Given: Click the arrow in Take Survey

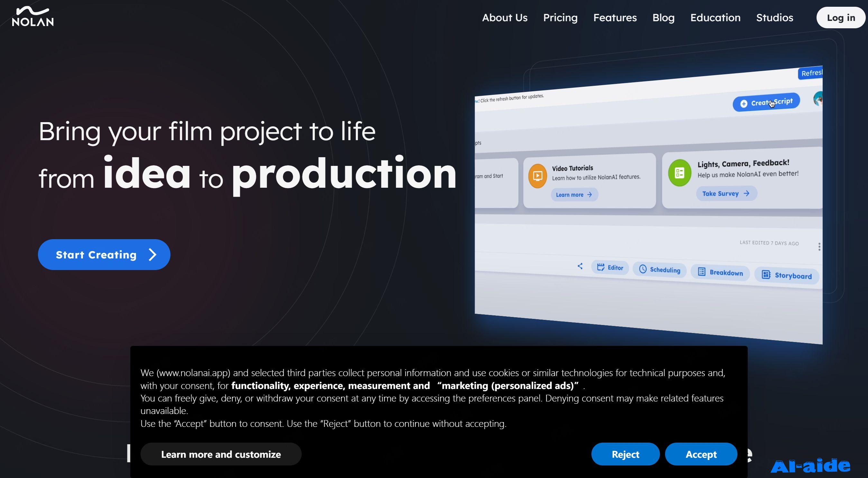Looking at the screenshot, I should [x=746, y=194].
